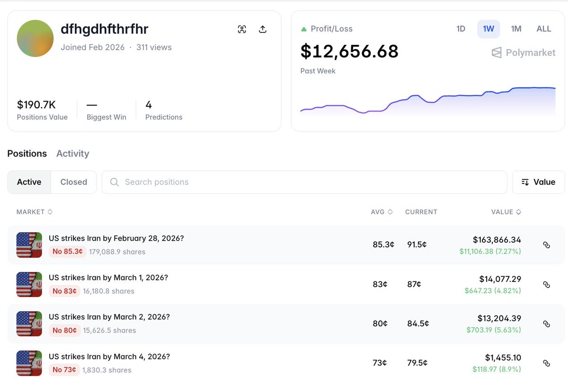Click the 'No 73¢' position badge

tap(64, 370)
